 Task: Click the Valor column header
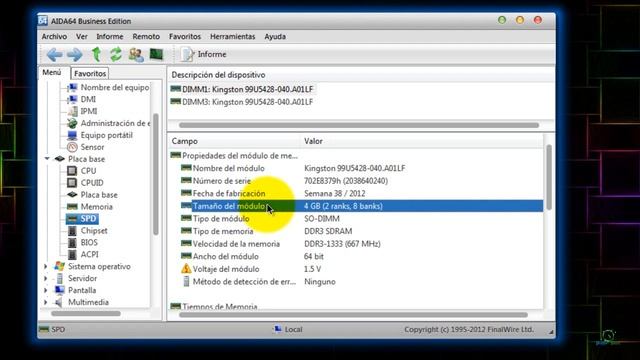click(x=422, y=141)
